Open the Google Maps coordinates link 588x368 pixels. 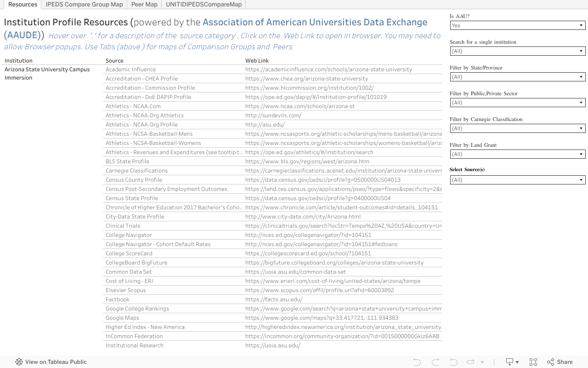click(x=322, y=318)
